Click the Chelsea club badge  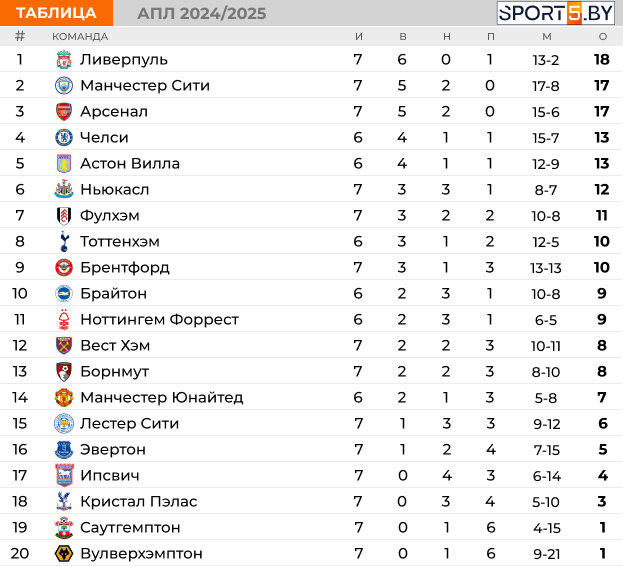point(64,137)
